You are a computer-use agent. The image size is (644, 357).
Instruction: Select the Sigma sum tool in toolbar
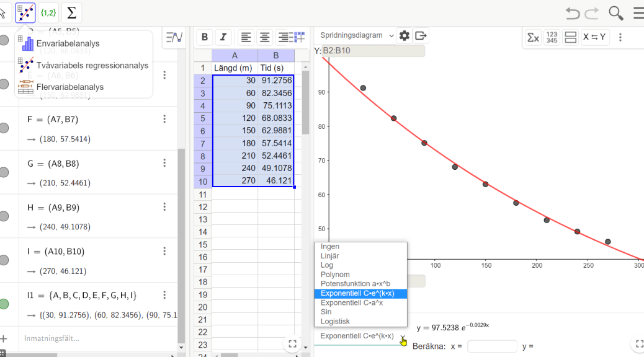pyautogui.click(x=71, y=12)
